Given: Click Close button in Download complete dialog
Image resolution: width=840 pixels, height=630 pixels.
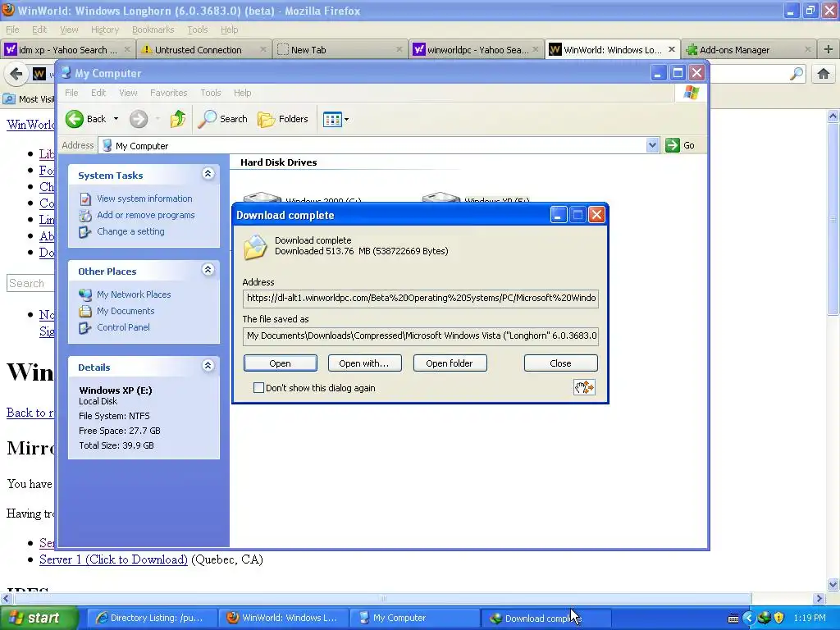Looking at the screenshot, I should pos(560,363).
